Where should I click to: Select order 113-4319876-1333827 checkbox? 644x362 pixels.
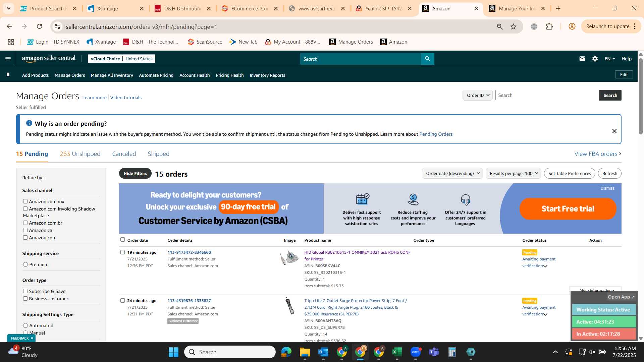tap(122, 300)
